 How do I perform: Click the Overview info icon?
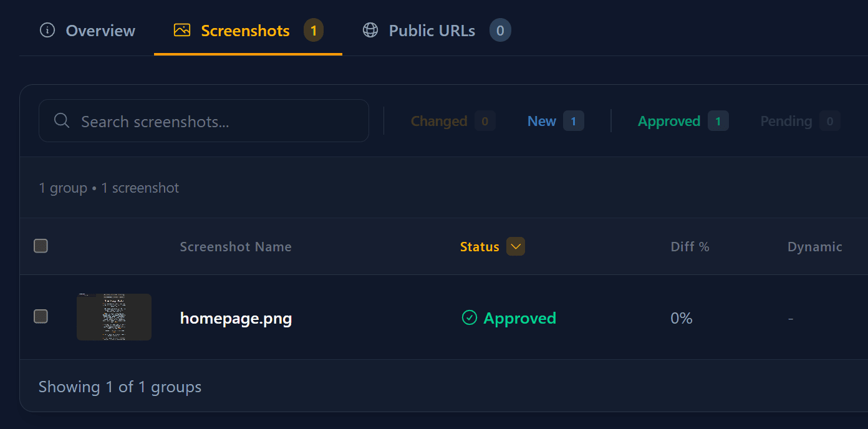47,31
